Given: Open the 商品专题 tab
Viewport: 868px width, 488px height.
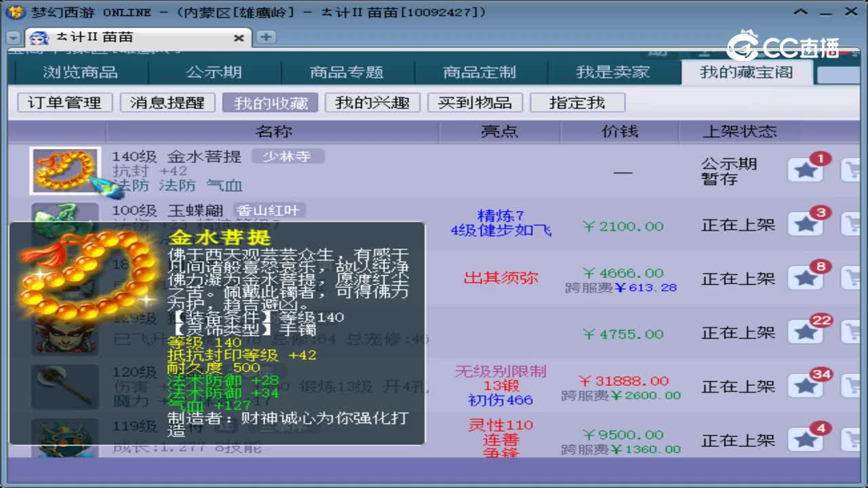Looking at the screenshot, I should (x=347, y=72).
